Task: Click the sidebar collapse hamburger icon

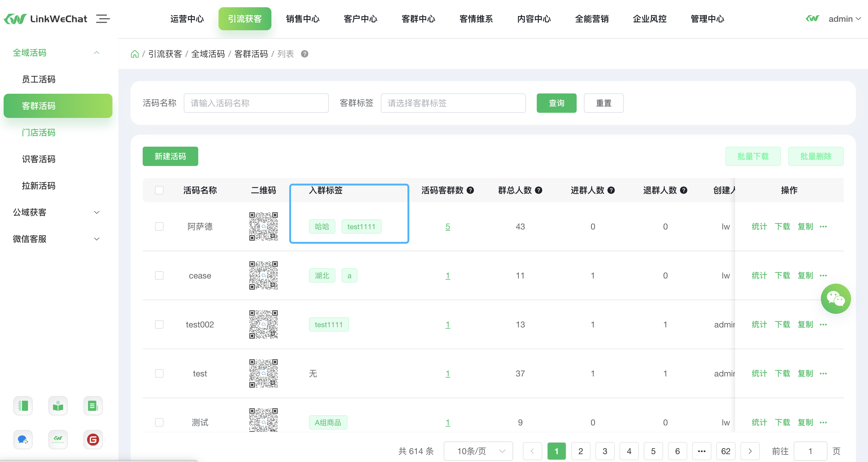Action: pos(103,18)
